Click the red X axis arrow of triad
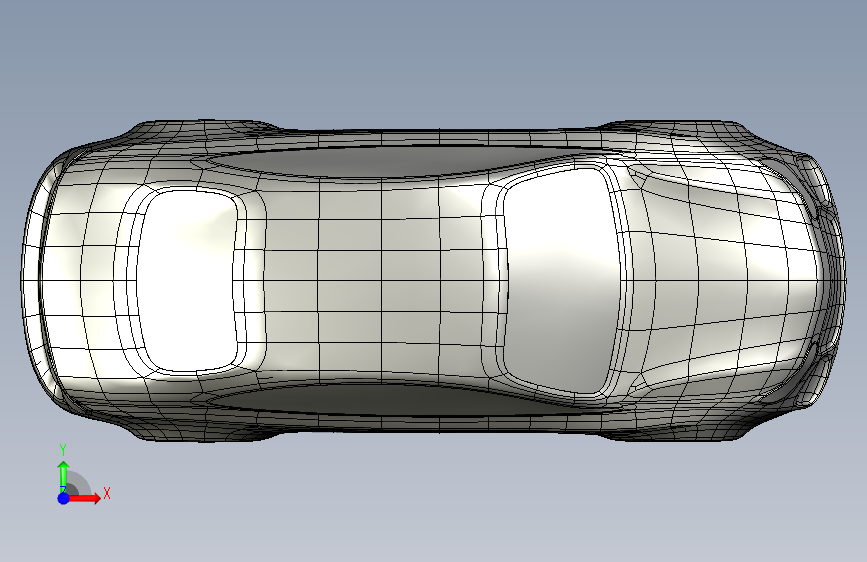867x562 pixels. tap(86, 498)
